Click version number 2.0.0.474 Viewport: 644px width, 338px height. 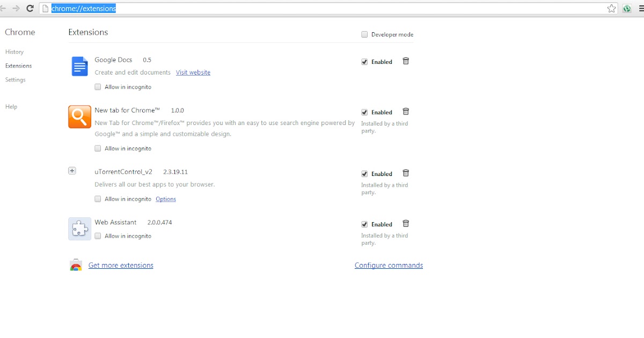tap(160, 223)
